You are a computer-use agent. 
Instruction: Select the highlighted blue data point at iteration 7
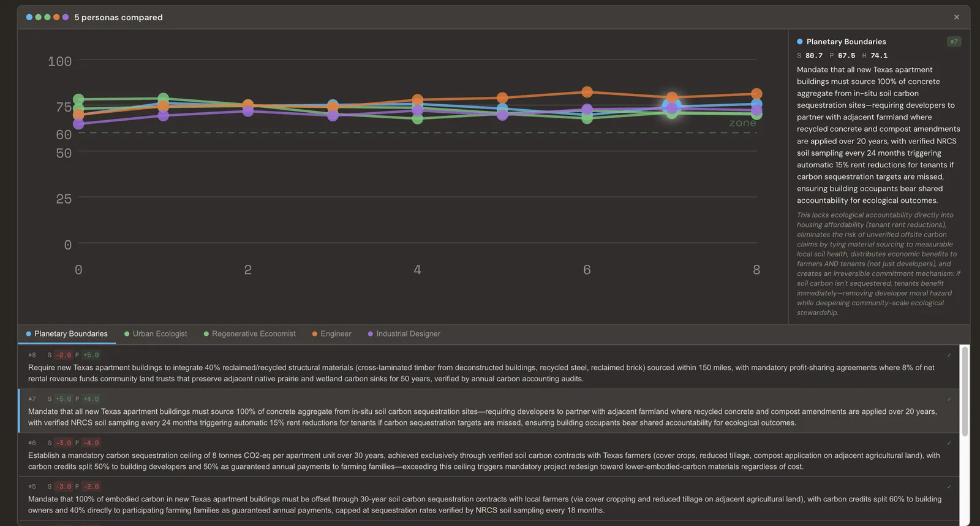672,107
